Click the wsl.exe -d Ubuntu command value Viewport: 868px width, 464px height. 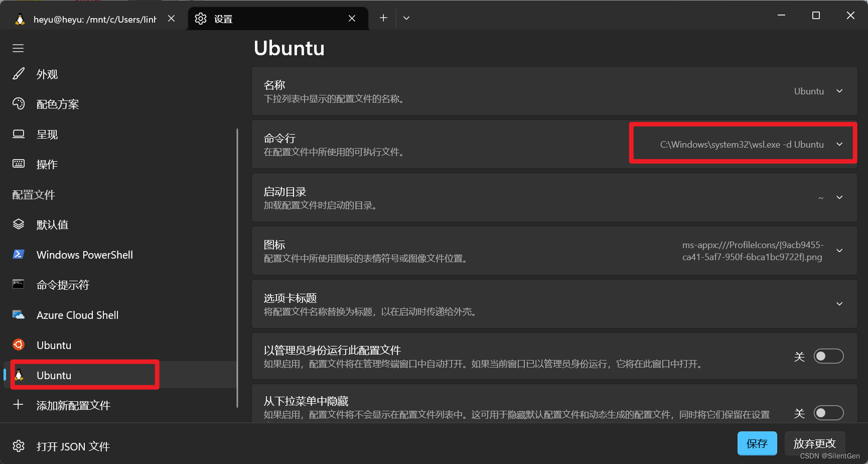tap(742, 145)
